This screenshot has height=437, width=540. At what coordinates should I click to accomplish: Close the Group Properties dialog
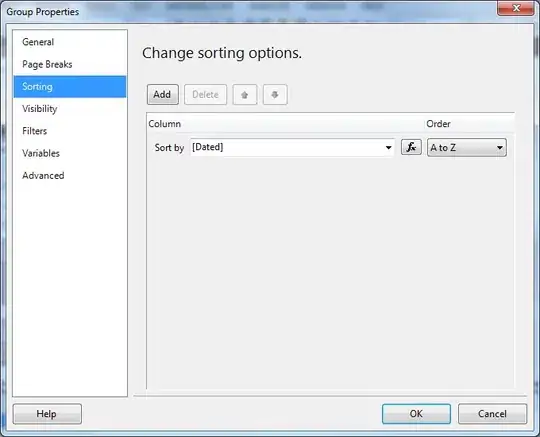[516, 8]
